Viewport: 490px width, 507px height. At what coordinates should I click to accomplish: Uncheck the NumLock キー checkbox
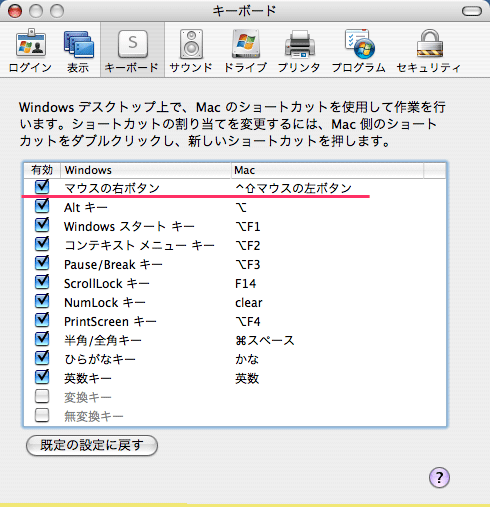pyautogui.click(x=42, y=301)
